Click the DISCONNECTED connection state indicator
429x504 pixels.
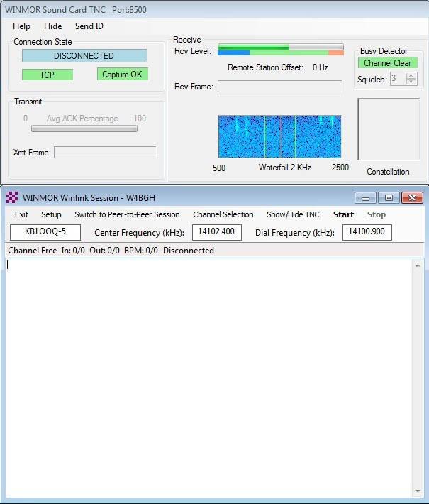pos(84,55)
